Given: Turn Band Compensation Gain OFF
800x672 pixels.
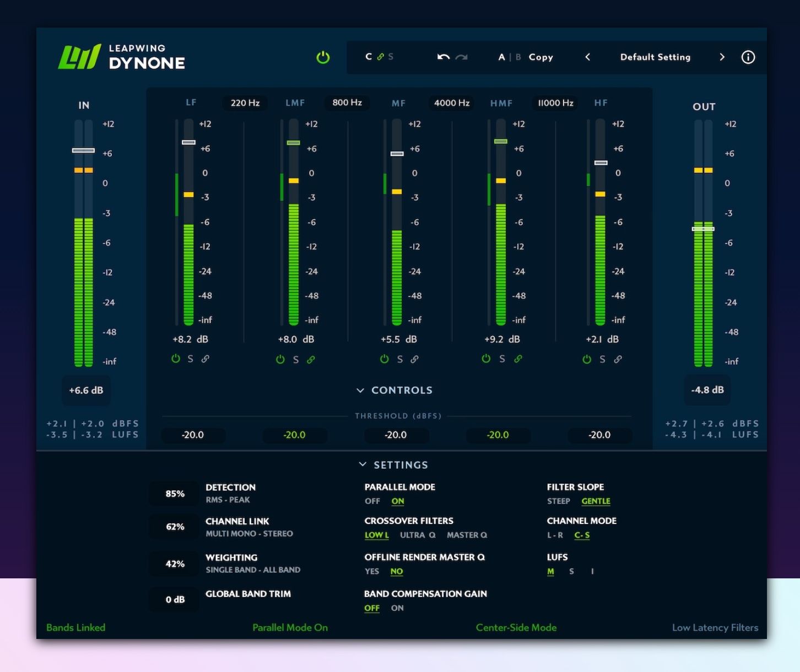Looking at the screenshot, I should (x=372, y=608).
